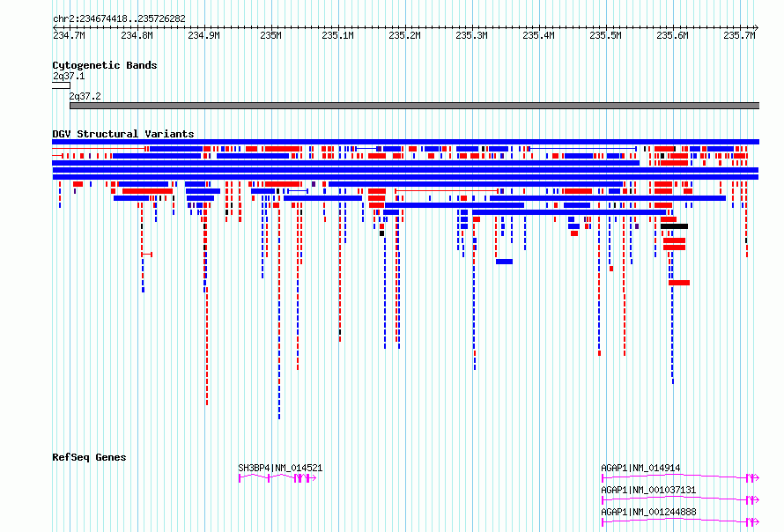Select the topmost full-width blue DGV variant bar
The image size is (784, 532).
point(405,142)
